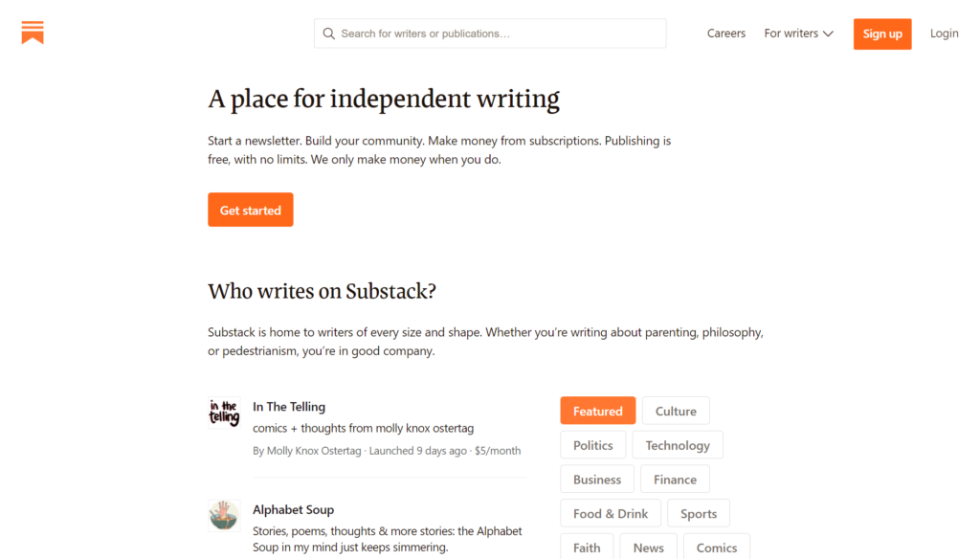Click the Login link
The width and height of the screenshot is (980, 559).
[x=944, y=34]
